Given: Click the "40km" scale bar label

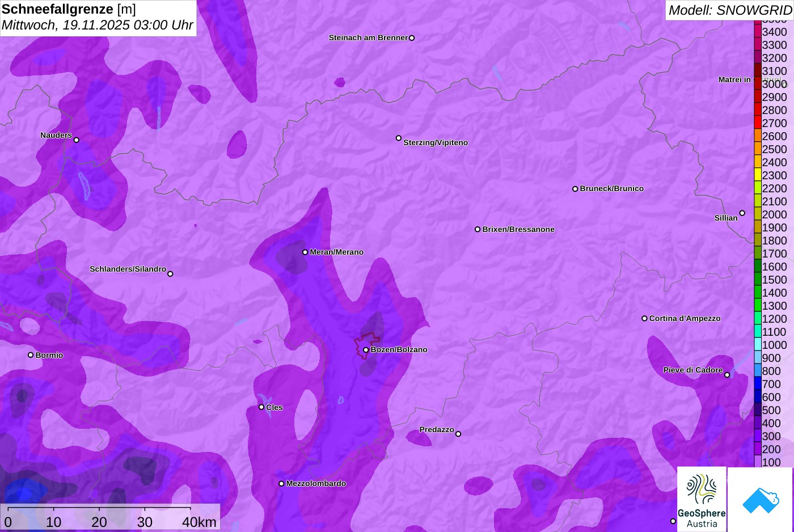Looking at the screenshot, I should point(199,522).
